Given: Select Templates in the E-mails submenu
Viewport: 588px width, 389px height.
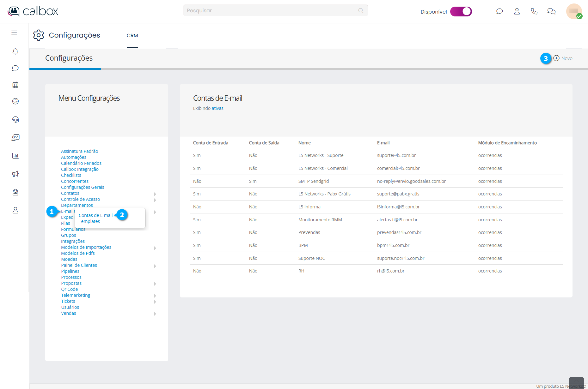Looking at the screenshot, I should 89,221.
